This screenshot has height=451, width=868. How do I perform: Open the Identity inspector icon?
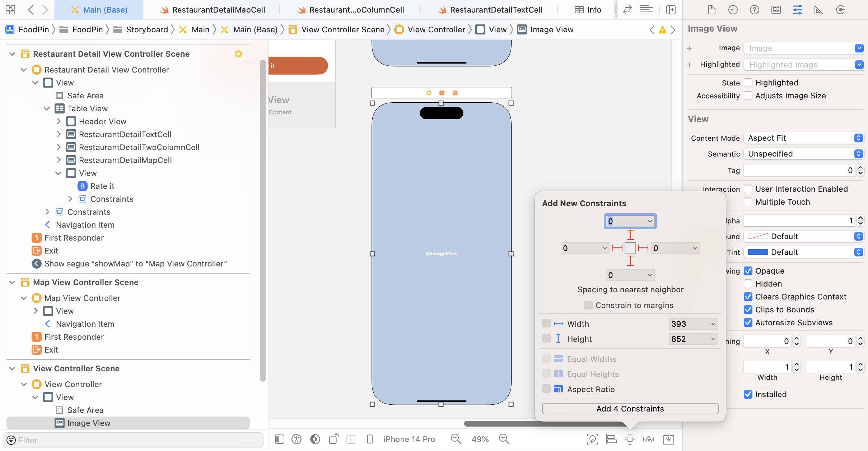pyautogui.click(x=776, y=10)
